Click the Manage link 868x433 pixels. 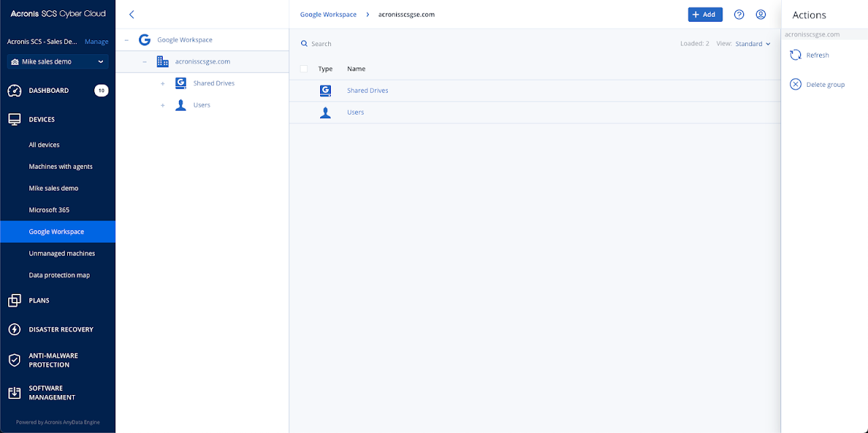(96, 42)
